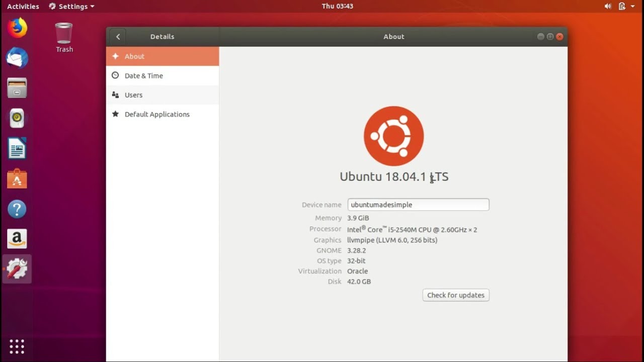Select Default Applications in sidebar
The image size is (644, 362).
click(163, 114)
